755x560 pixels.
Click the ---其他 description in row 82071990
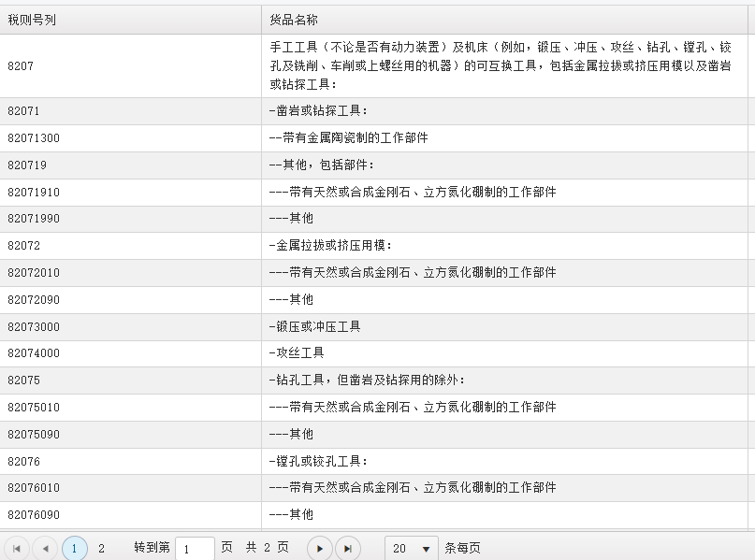[291, 218]
